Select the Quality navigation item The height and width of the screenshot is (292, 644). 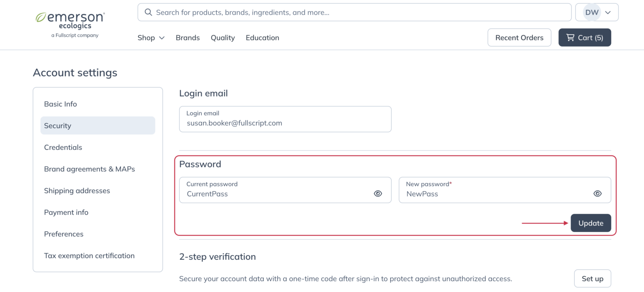point(223,38)
